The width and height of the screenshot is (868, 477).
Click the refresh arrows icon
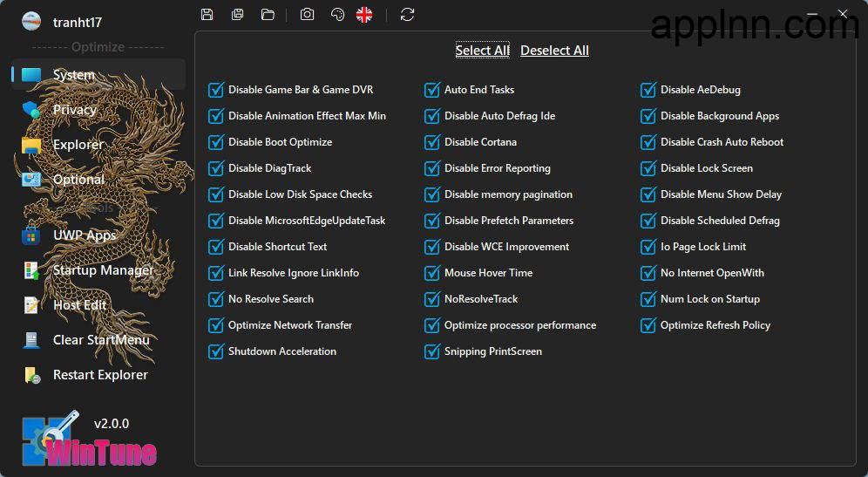[x=408, y=15]
